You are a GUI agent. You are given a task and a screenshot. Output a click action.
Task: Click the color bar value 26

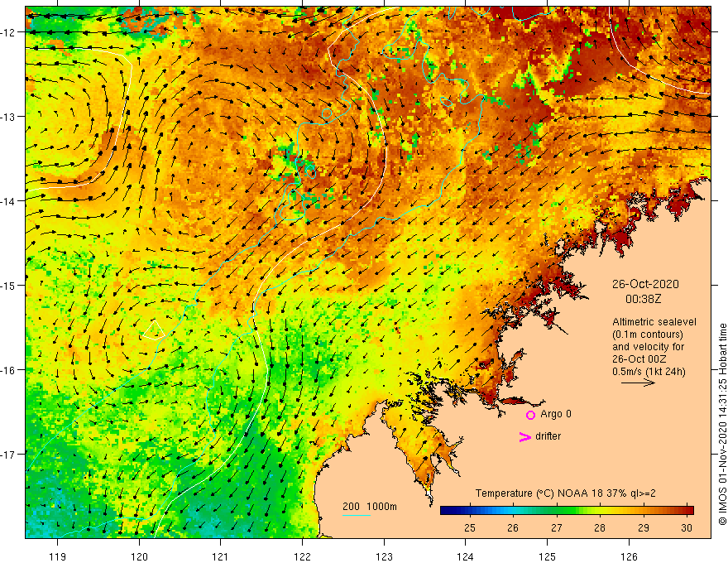click(513, 527)
